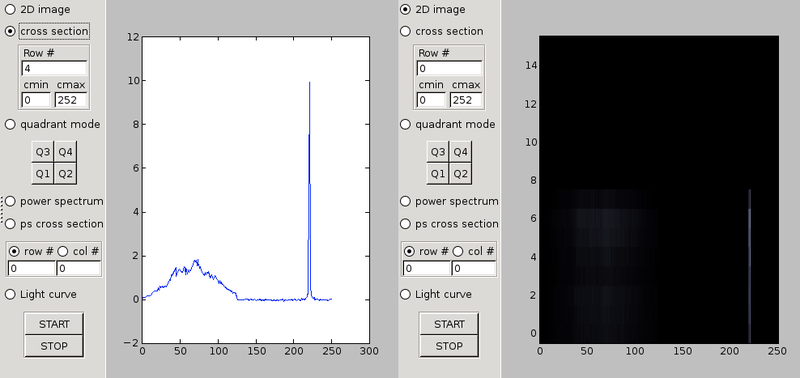The image size is (800, 378).
Task: Focus cmax field in left panel
Action: click(71, 100)
